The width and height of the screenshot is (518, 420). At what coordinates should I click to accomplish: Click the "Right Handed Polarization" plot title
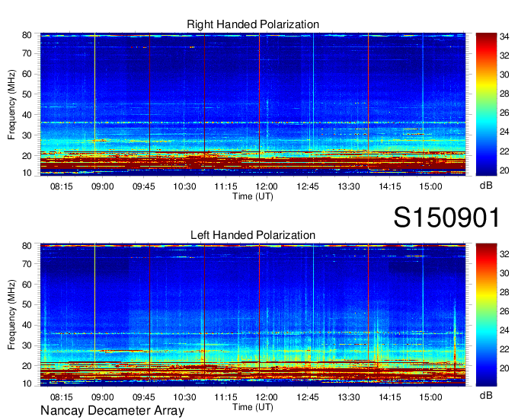(x=253, y=24)
